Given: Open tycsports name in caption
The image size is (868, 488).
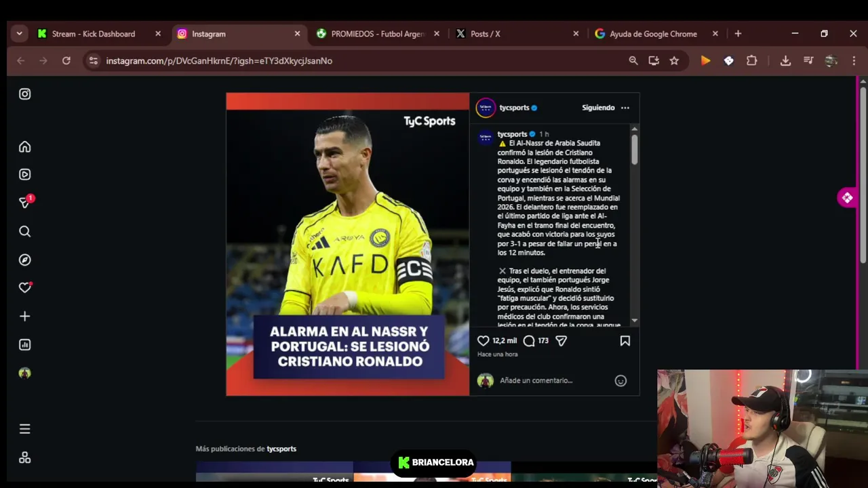Looking at the screenshot, I should coord(512,134).
